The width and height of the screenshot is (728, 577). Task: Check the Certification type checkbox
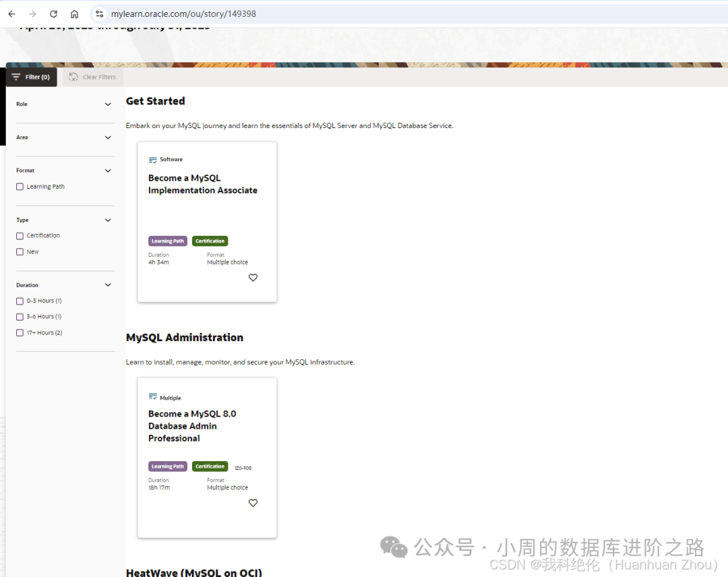click(x=20, y=236)
